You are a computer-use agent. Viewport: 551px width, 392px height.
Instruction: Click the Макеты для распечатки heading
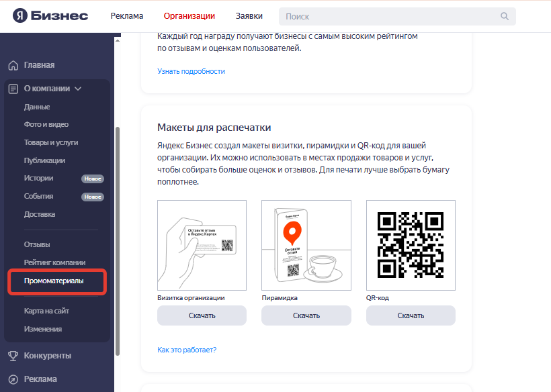tap(214, 128)
